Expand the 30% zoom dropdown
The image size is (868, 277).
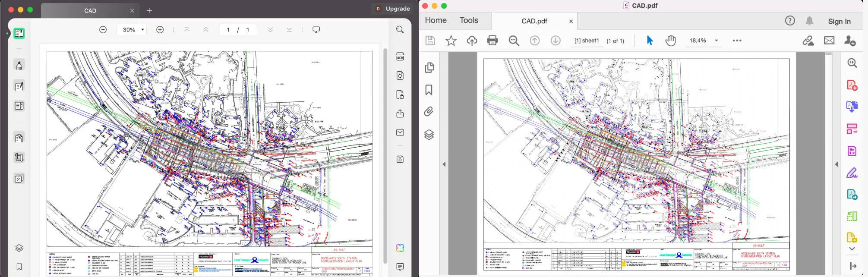click(x=142, y=30)
